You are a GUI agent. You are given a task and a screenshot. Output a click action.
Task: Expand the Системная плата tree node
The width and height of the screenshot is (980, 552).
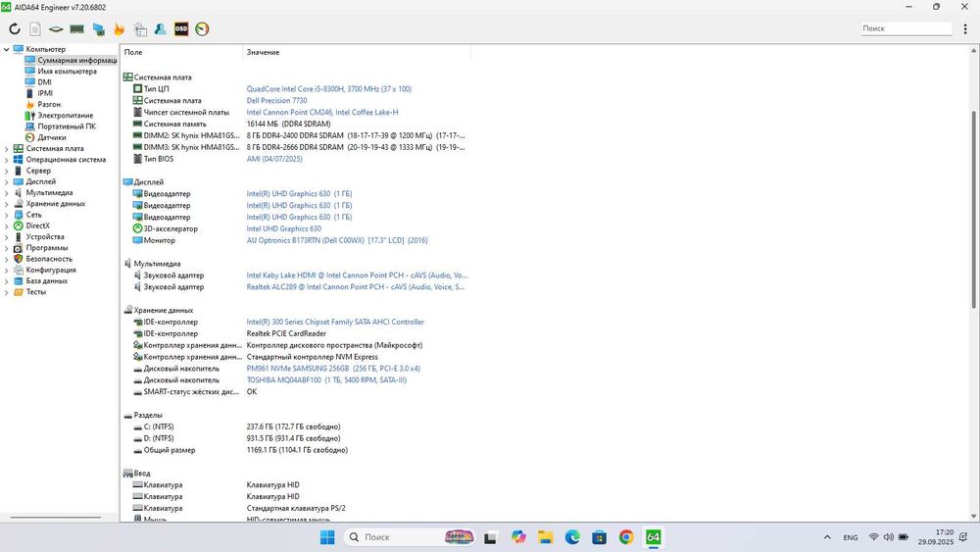pos(6,149)
